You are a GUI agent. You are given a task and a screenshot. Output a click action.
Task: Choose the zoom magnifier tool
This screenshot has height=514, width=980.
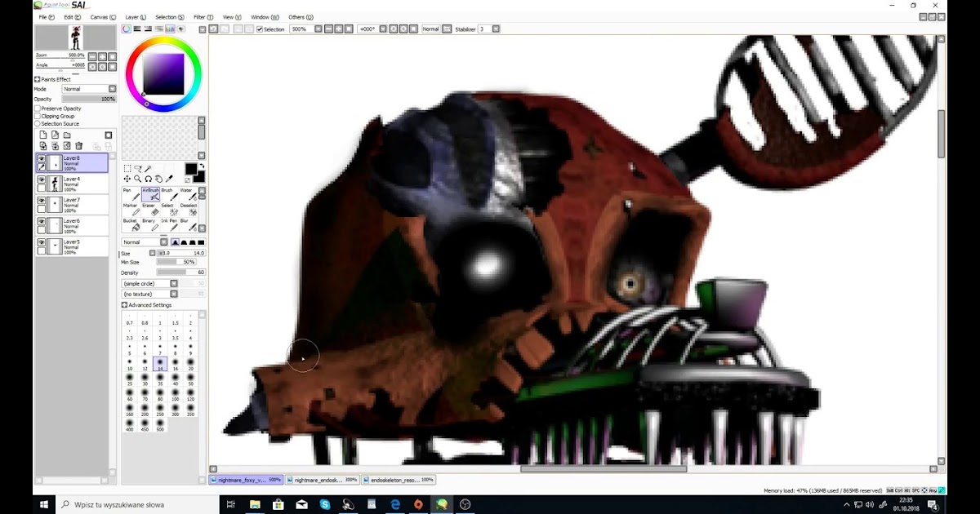tap(138, 179)
